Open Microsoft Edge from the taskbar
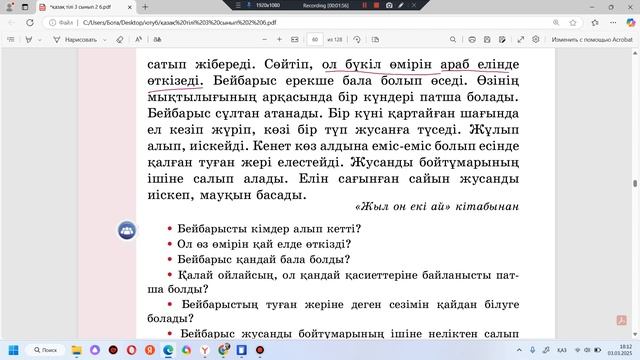Viewport: 640px width, 360px height. [168, 350]
